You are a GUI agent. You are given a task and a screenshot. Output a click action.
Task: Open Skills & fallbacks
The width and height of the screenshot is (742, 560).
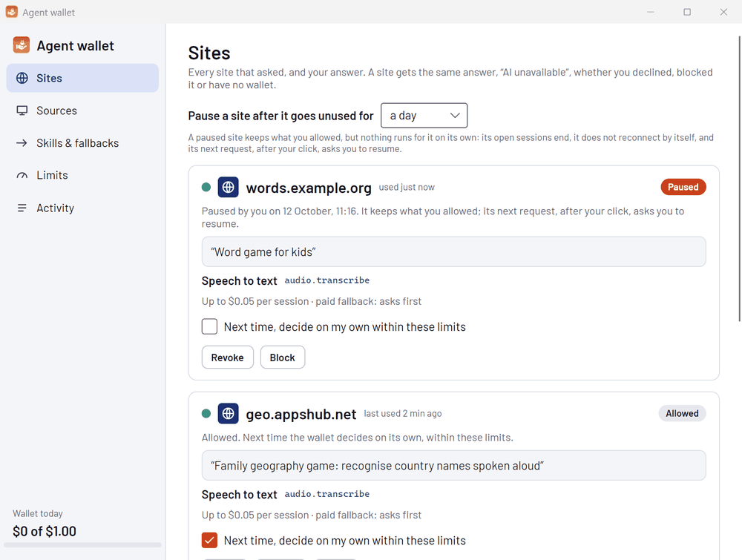82,143
